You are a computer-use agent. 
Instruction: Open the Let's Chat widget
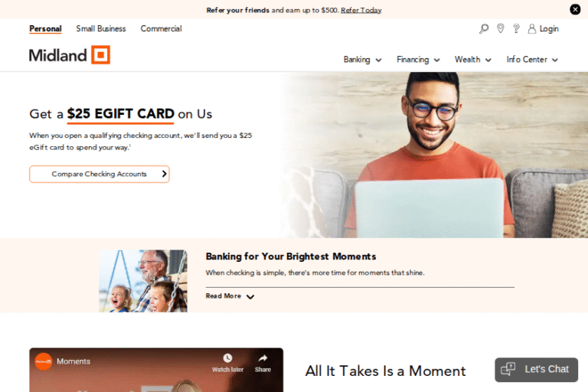pos(536,370)
